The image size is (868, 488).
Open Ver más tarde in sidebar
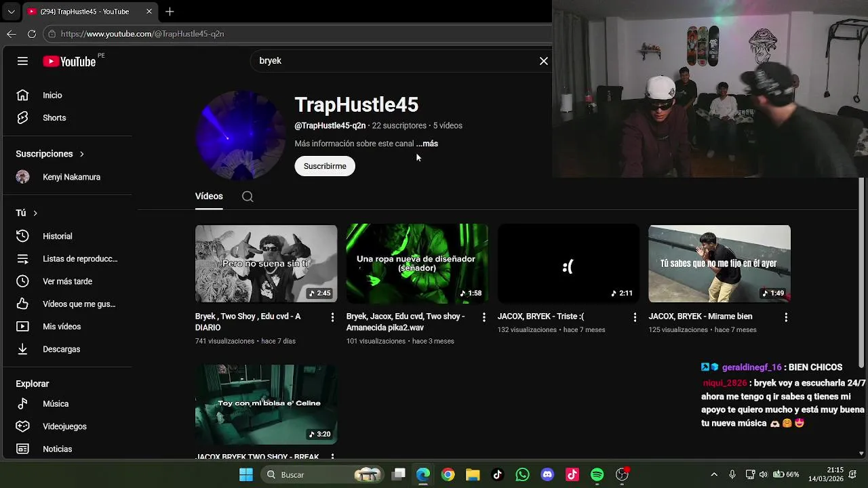66,281
